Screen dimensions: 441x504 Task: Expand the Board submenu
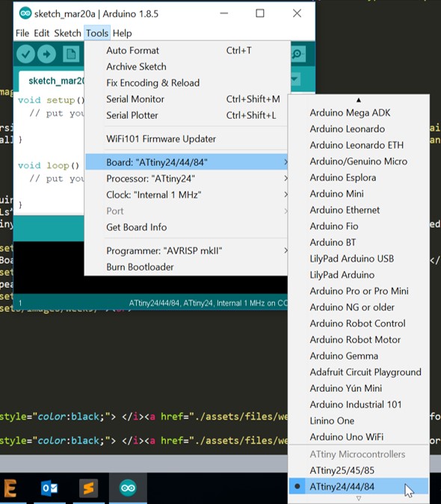click(187, 162)
